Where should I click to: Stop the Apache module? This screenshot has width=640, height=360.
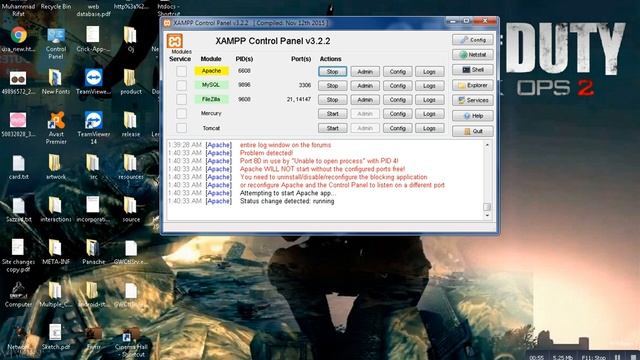point(333,71)
